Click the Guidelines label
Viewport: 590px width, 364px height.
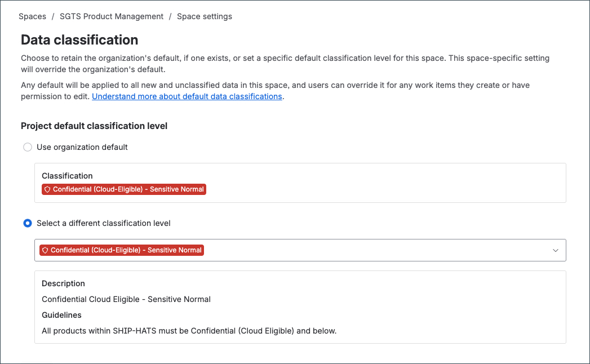(62, 315)
